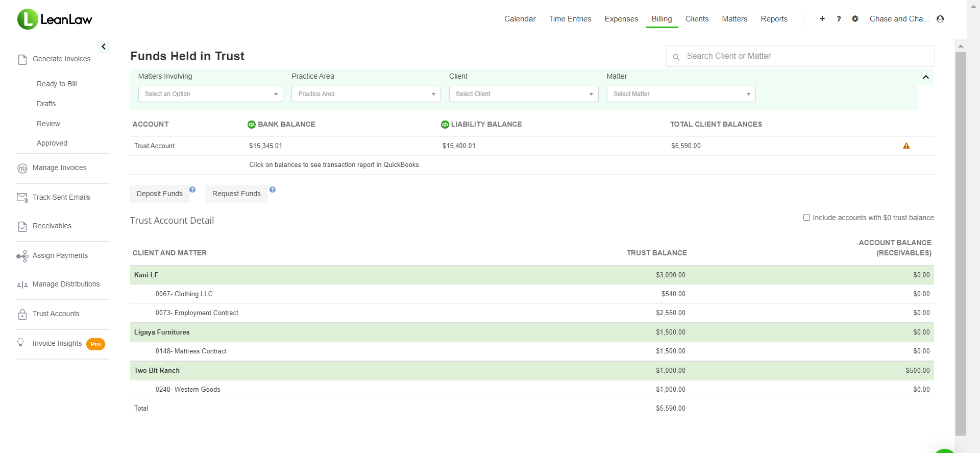Click the QuickBooks icon beside Bank Balance

[x=252, y=125]
